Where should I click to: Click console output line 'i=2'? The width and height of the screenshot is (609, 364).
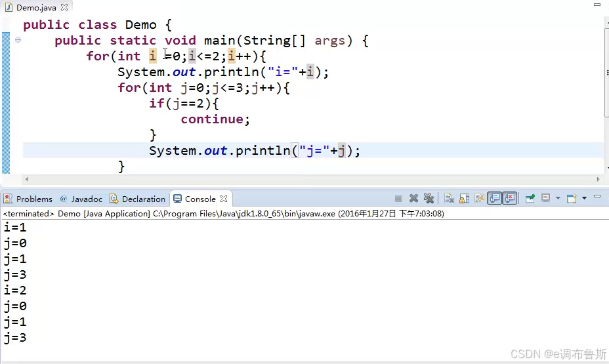[x=14, y=291]
